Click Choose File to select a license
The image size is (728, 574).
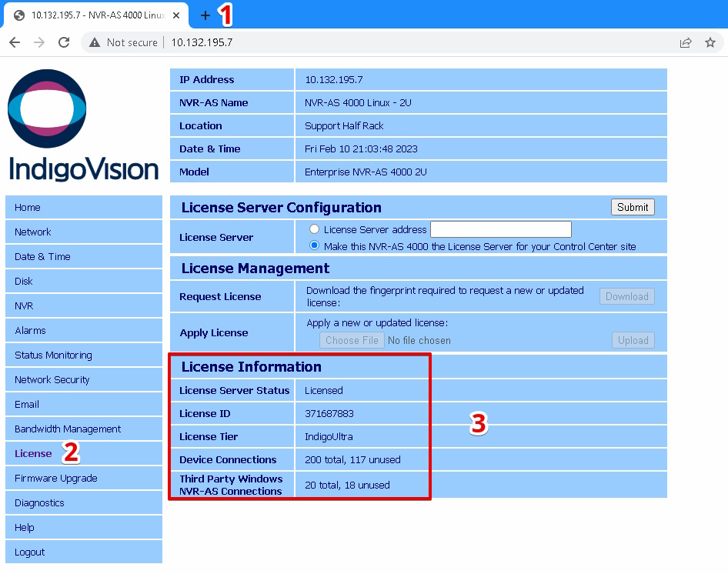tap(351, 340)
